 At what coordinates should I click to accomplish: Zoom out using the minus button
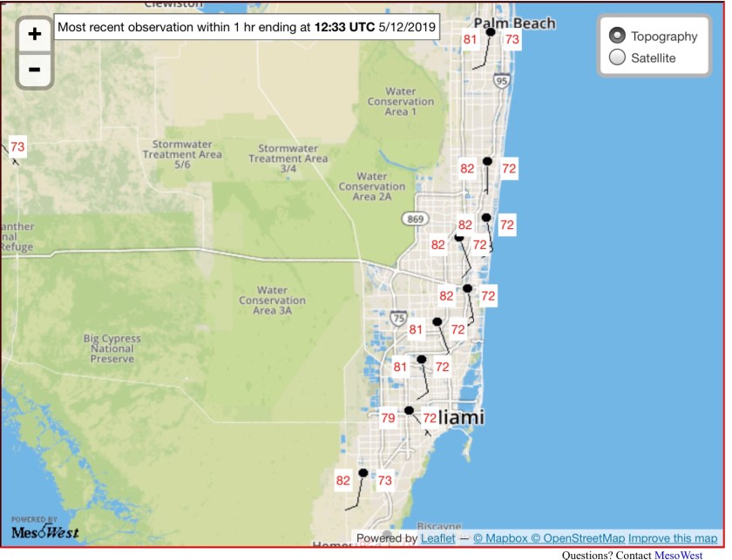coord(34,69)
